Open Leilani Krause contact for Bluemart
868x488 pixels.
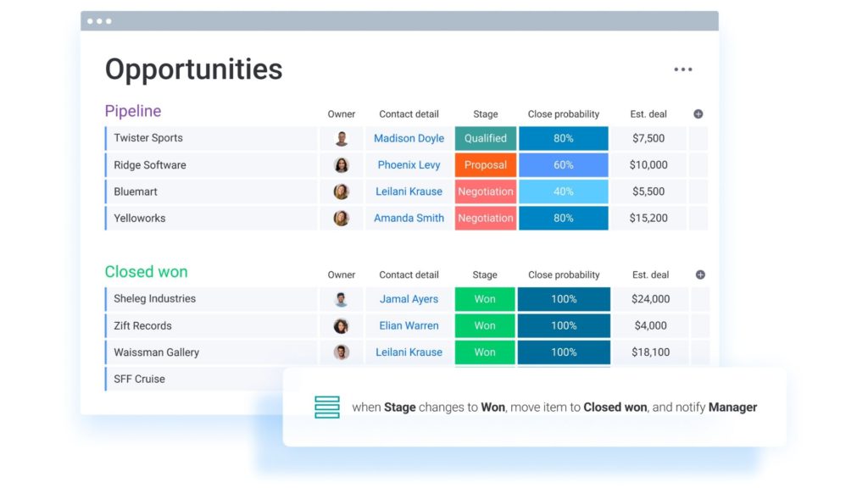pyautogui.click(x=409, y=191)
